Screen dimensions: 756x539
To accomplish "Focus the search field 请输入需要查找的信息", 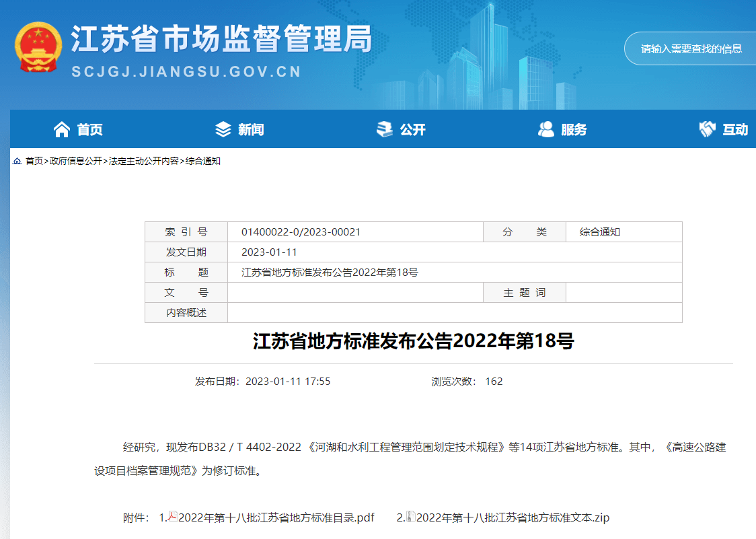I will pyautogui.click(x=691, y=48).
